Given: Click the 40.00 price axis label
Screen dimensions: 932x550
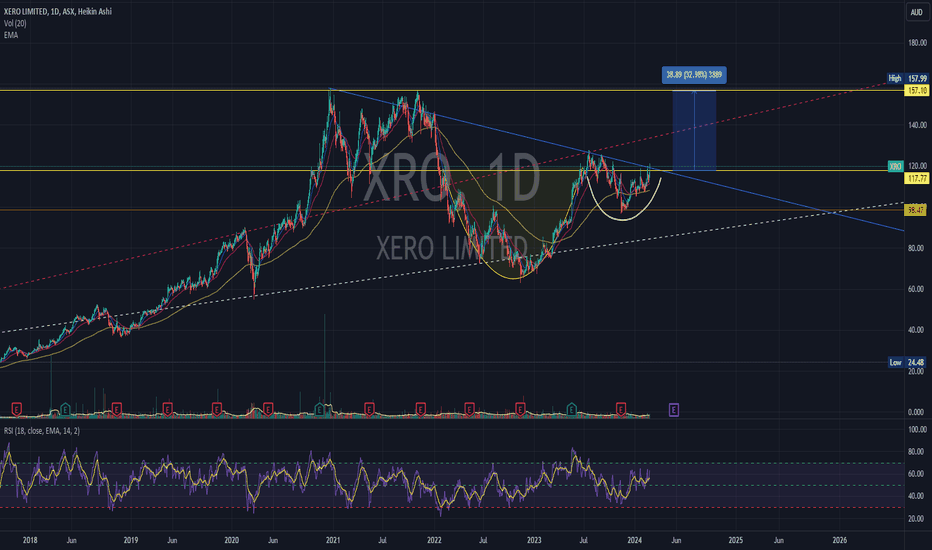Looking at the screenshot, I should [917, 330].
